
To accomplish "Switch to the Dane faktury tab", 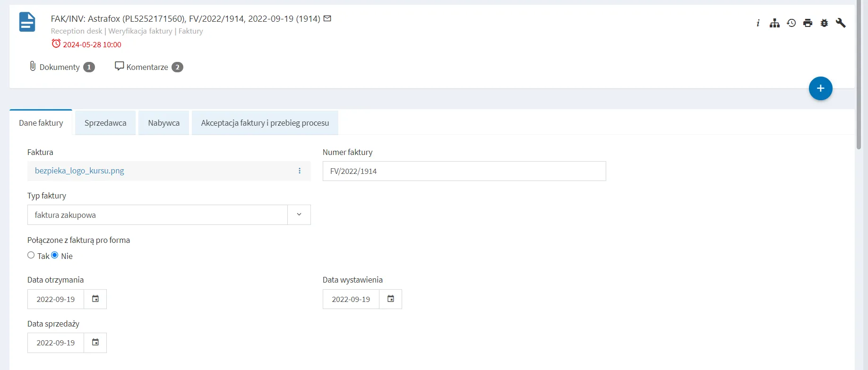I will click(41, 123).
